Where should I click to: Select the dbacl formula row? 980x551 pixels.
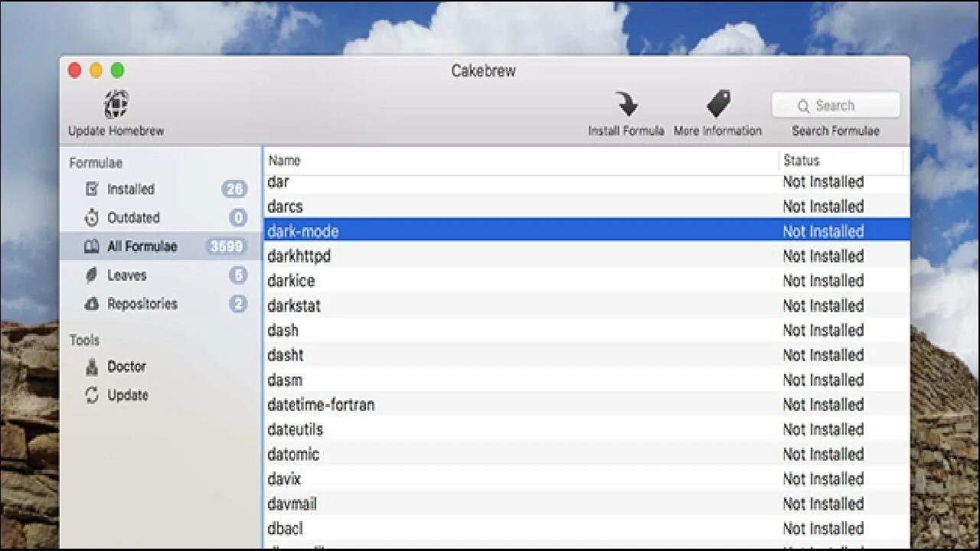pos(586,528)
